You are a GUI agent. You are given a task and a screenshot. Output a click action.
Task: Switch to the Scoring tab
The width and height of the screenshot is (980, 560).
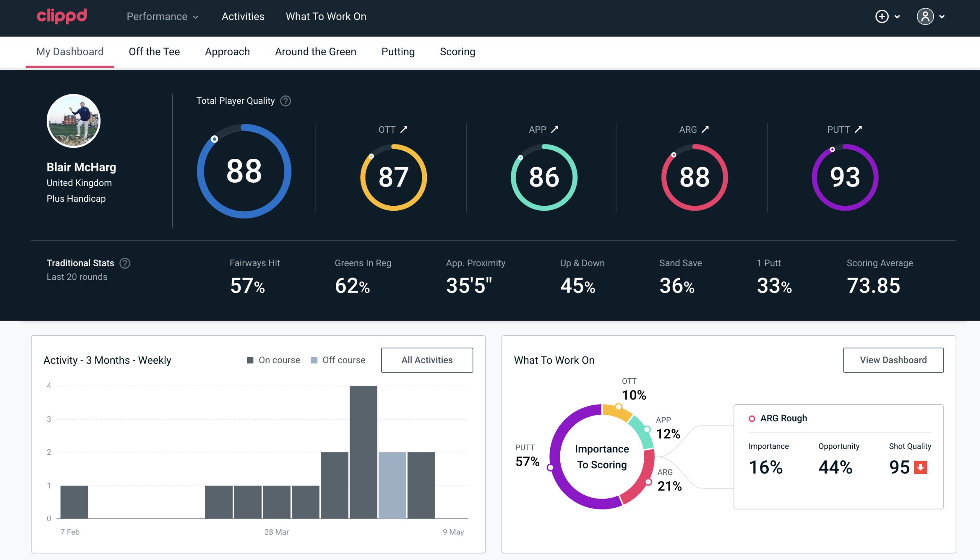pos(457,50)
